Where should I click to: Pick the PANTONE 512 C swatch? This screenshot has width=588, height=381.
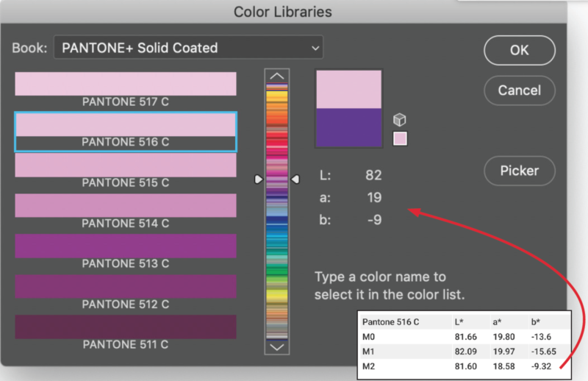click(x=126, y=286)
